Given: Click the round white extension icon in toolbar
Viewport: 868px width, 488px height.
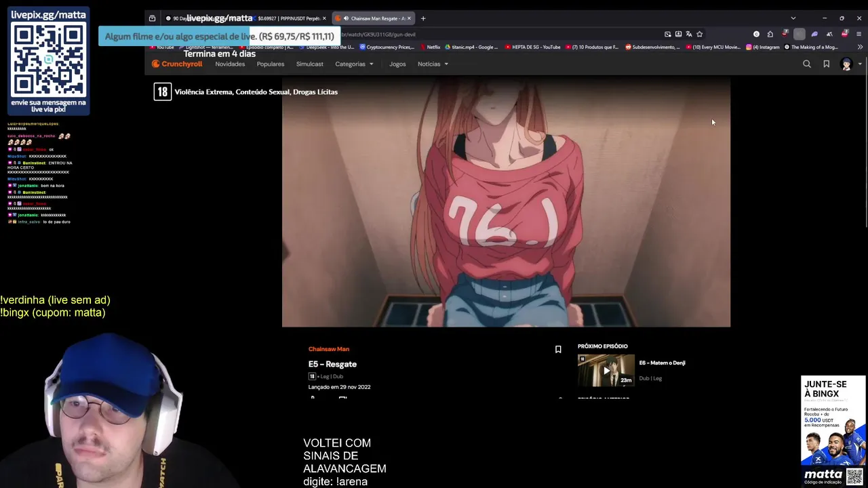Looking at the screenshot, I should coord(756,34).
